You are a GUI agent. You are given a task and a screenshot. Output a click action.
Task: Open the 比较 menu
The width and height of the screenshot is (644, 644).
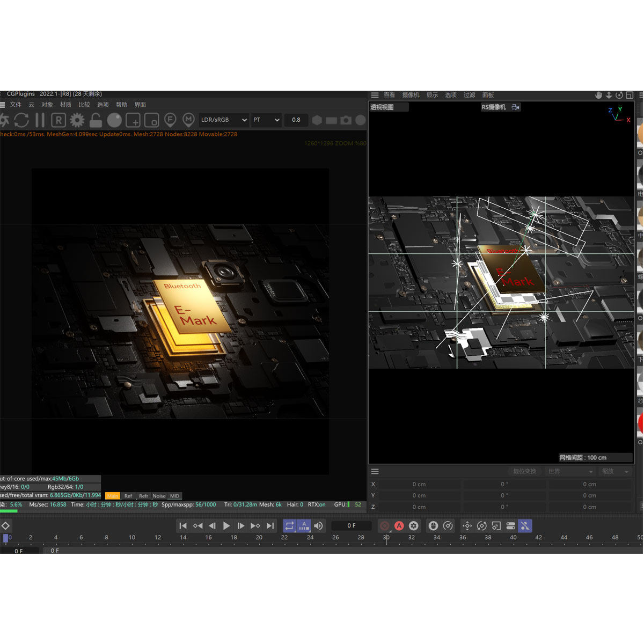(84, 105)
